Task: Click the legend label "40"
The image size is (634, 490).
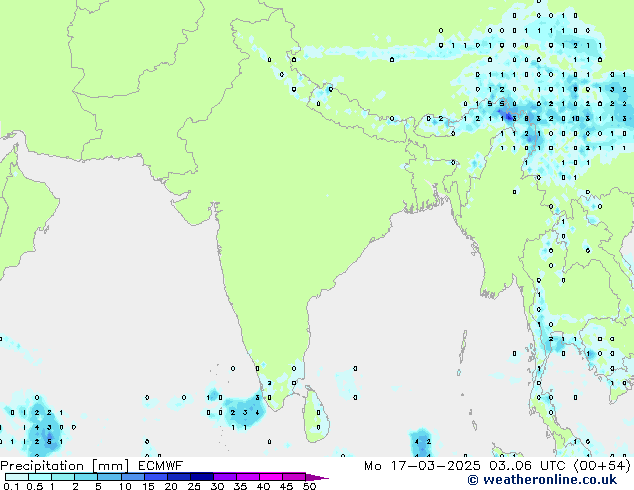Action: pos(263,486)
